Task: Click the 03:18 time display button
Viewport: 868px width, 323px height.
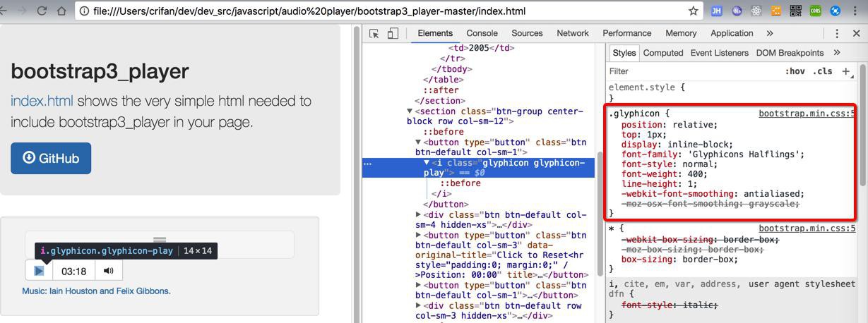Action: (x=73, y=270)
